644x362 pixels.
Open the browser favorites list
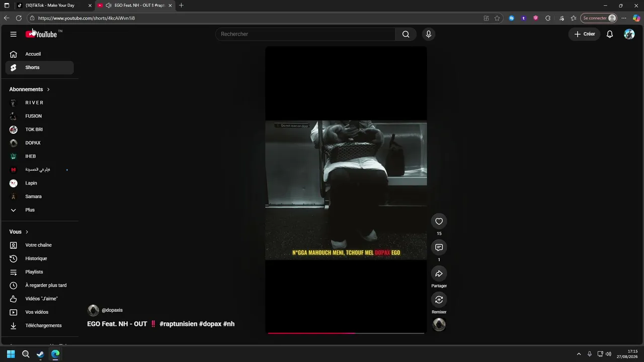pyautogui.click(x=574, y=18)
